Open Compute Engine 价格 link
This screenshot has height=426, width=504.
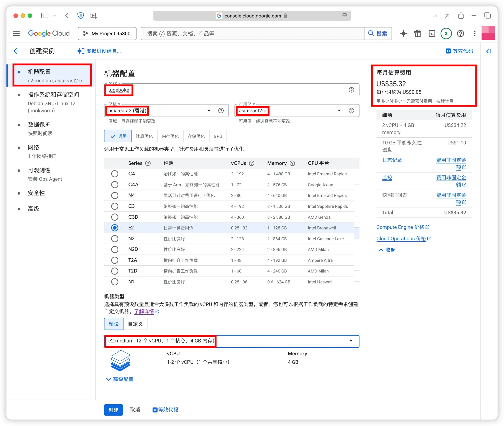pos(403,227)
